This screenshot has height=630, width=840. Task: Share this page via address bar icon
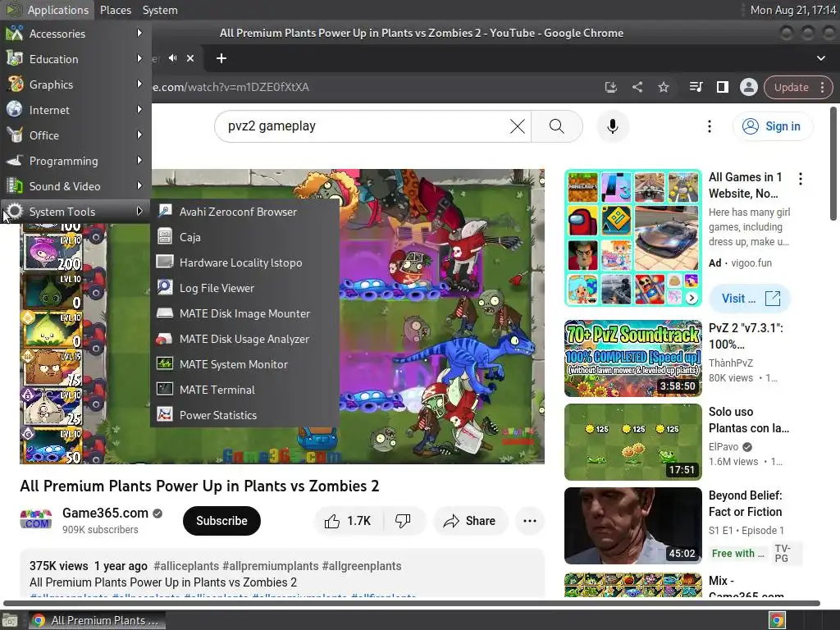click(637, 87)
